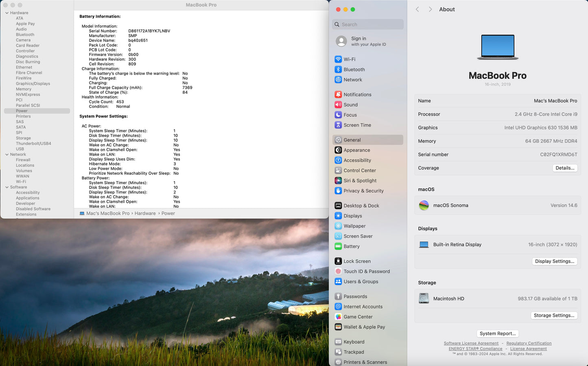Viewport: 588px width, 366px height.
Task: Click the Storage Settings button
Action: pyautogui.click(x=554, y=316)
